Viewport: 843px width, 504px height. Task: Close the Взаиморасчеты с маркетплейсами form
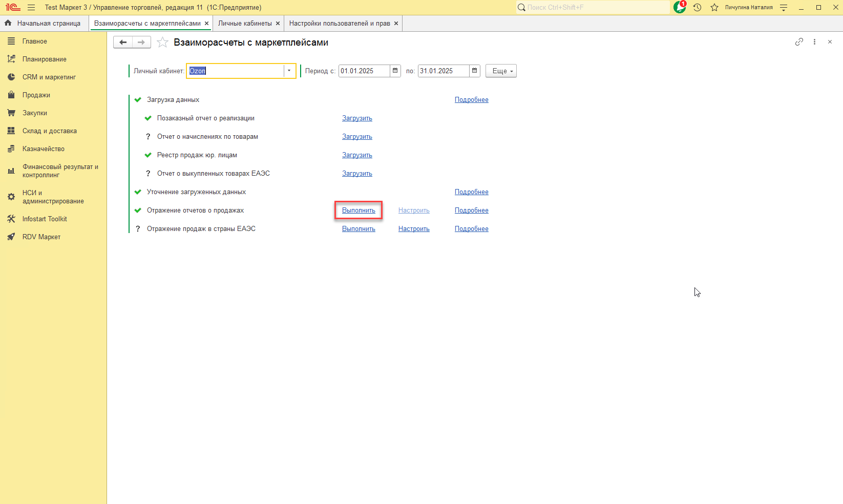point(830,42)
